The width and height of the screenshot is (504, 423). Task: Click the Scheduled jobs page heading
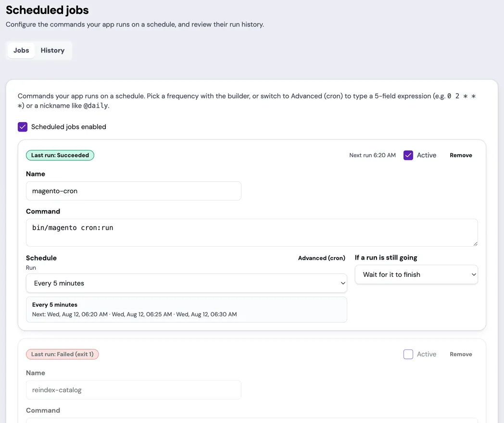point(47,10)
